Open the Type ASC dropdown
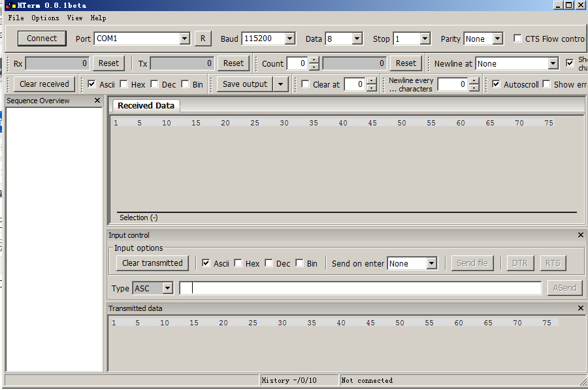 coord(168,288)
